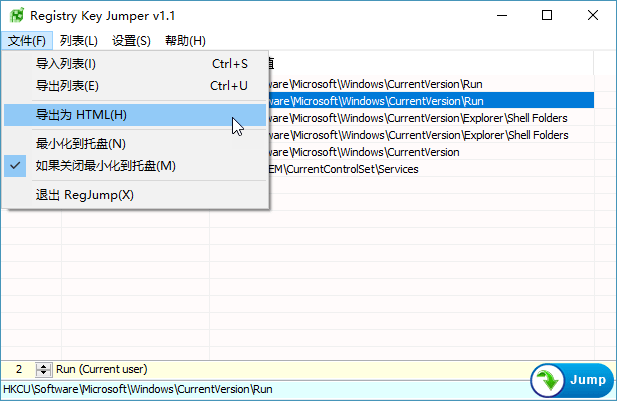The height and width of the screenshot is (401, 617).
Task: Click the item number spinner arrows
Action: click(x=43, y=370)
